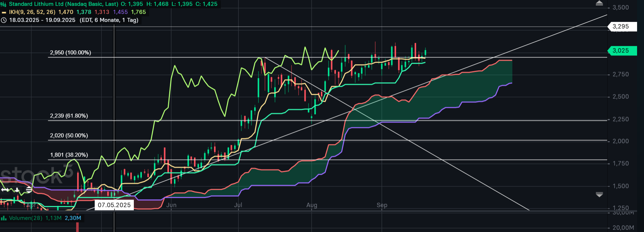Click the white 3,295 price marker on axis

[x=622, y=27]
